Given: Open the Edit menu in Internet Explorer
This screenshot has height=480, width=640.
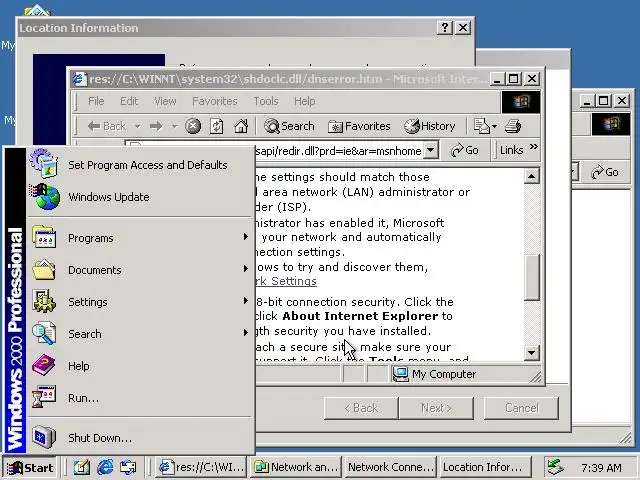Looking at the screenshot, I should point(129,101).
